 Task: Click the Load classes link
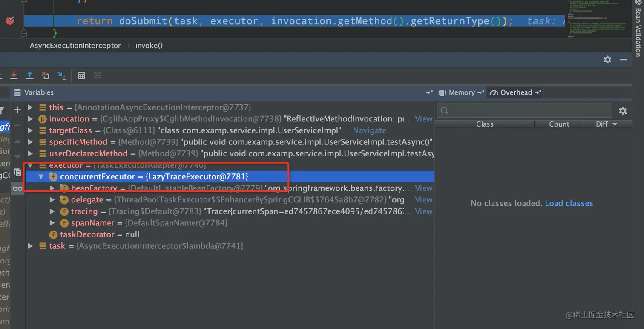tap(569, 203)
